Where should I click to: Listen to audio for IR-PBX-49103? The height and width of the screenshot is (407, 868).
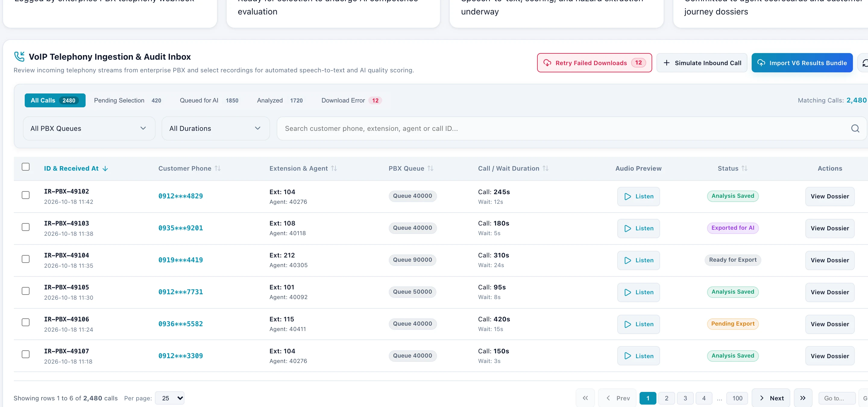[639, 229]
